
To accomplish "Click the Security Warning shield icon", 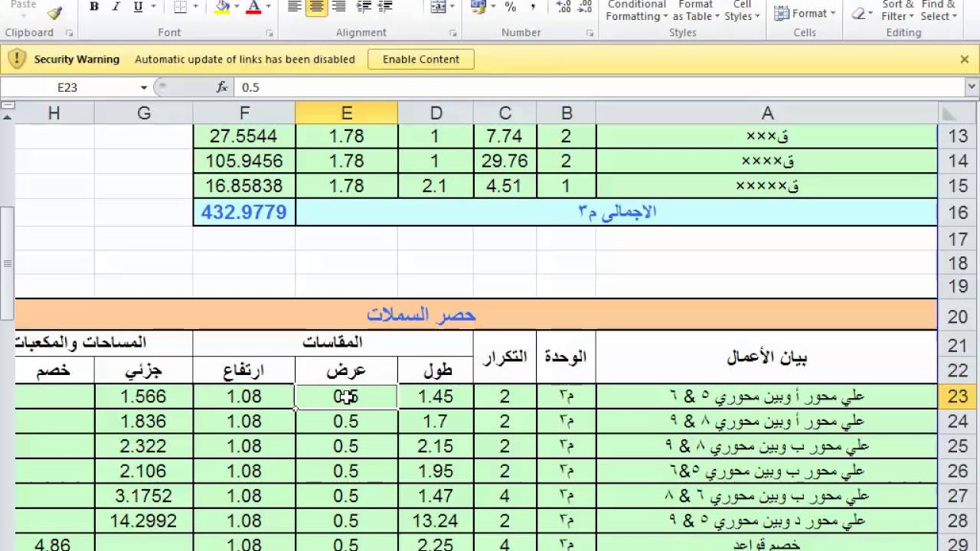I will coord(17,59).
